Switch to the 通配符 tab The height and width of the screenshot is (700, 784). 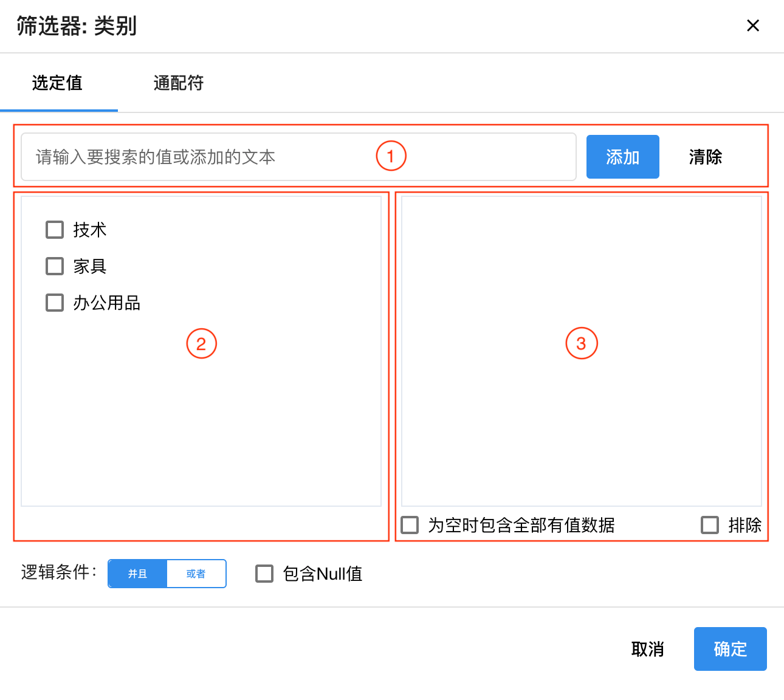(x=179, y=83)
